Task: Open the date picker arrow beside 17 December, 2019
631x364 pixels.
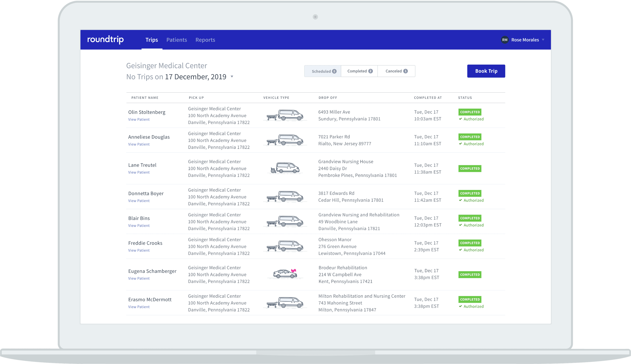Action: [232, 77]
